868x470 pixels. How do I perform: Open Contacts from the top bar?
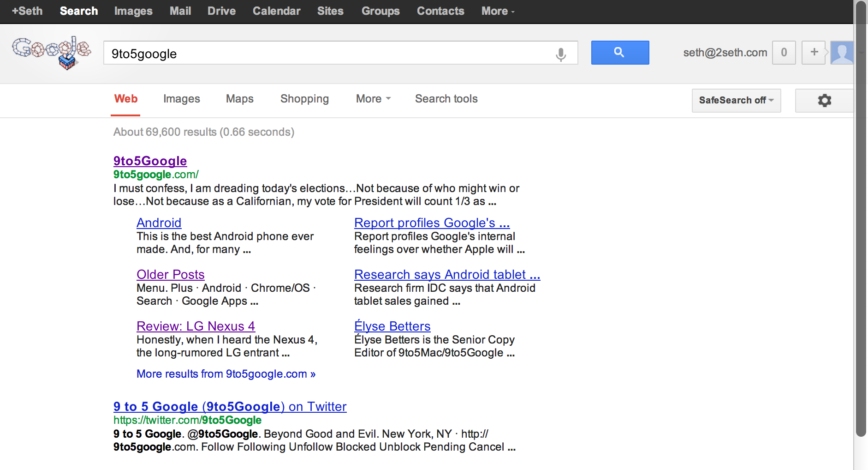[440, 11]
